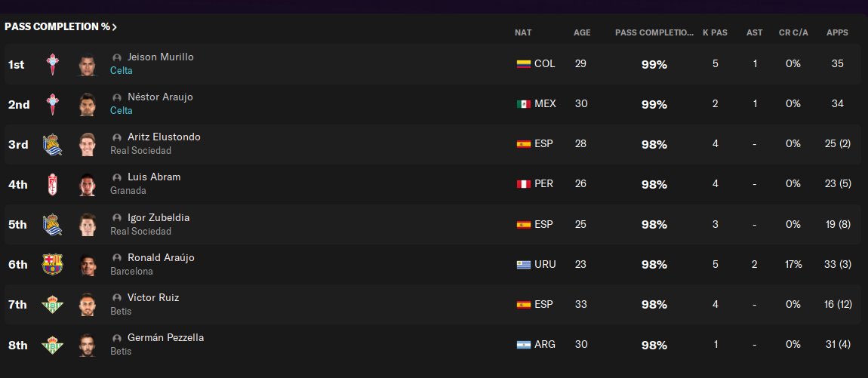Click the Barcelona crest beside Ronald Araújo
868x378 pixels.
[x=53, y=265]
